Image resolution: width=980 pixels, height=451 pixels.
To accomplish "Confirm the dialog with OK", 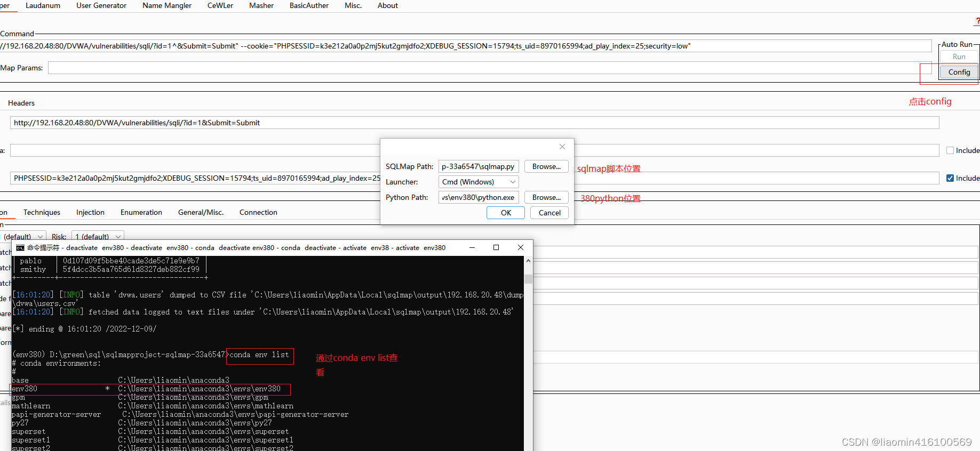I will click(x=506, y=213).
